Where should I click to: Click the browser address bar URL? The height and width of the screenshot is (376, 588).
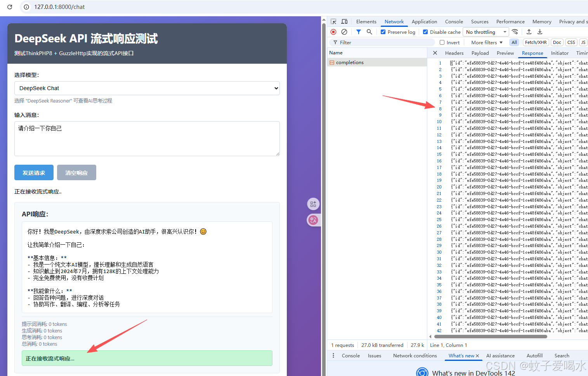pyautogui.click(x=59, y=7)
